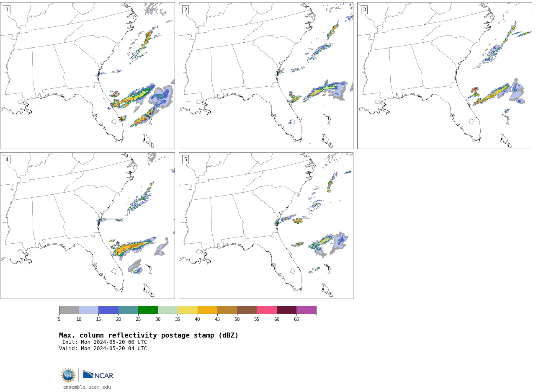This screenshot has width=536, height=392.
Task: Click the panel number 5 label
Action: click(x=186, y=160)
